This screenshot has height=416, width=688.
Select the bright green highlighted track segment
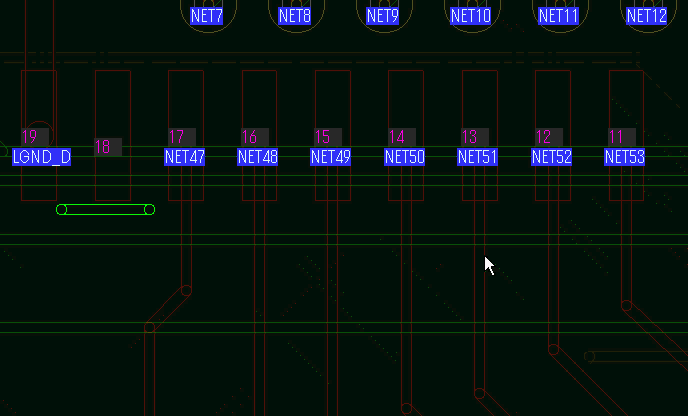point(105,210)
